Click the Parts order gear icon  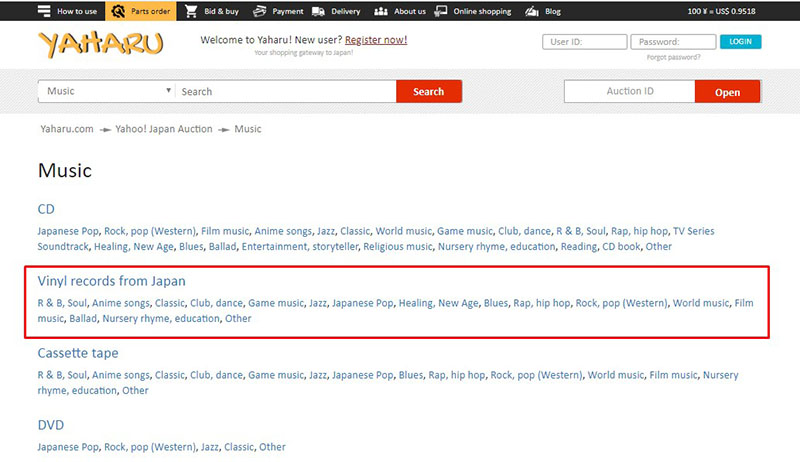pyautogui.click(x=118, y=11)
